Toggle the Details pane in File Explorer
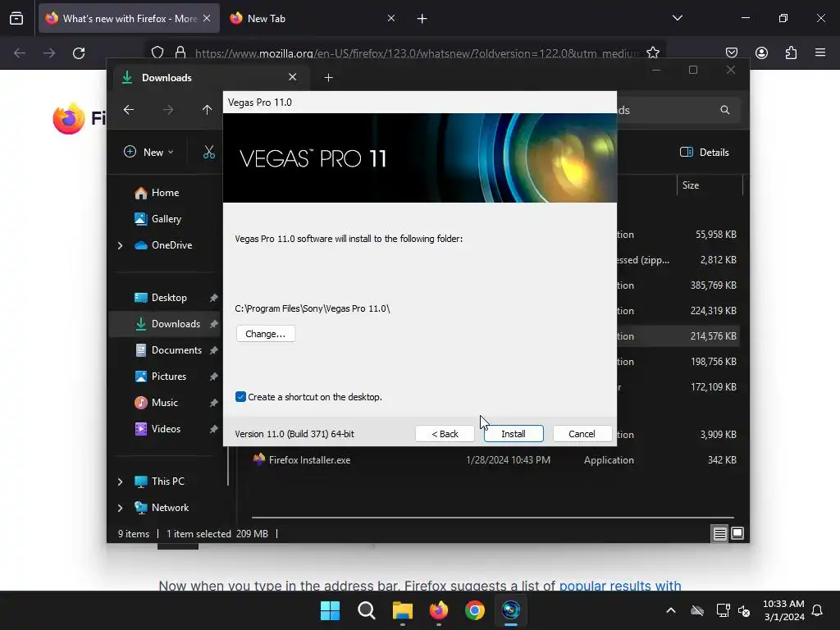The image size is (840, 630). 705,152
